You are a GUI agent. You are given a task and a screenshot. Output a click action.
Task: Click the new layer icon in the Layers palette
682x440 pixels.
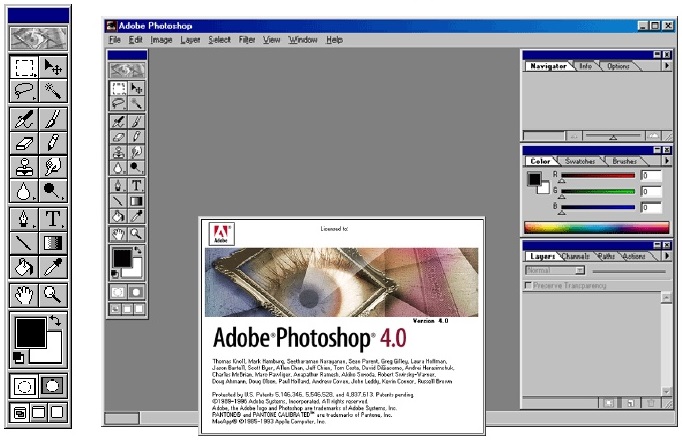(x=630, y=403)
